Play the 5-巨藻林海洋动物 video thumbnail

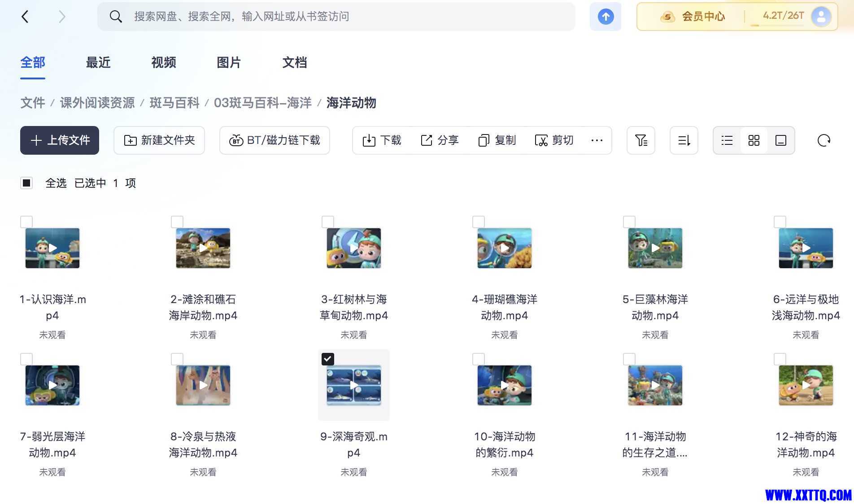pyautogui.click(x=655, y=248)
